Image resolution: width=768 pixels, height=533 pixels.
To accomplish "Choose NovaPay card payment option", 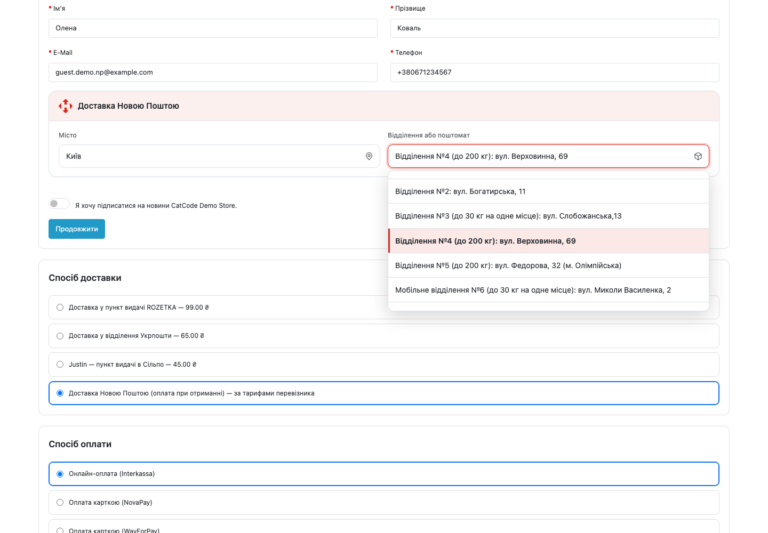I will click(384, 502).
